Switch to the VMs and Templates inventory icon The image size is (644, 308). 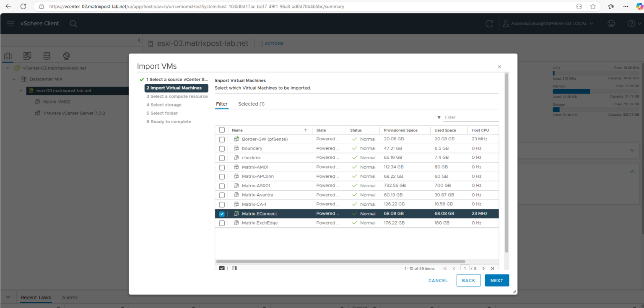coord(27,56)
